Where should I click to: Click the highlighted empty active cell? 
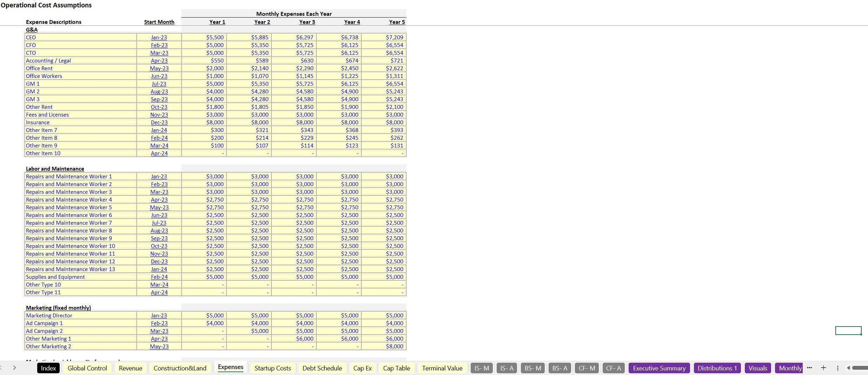pos(848,330)
